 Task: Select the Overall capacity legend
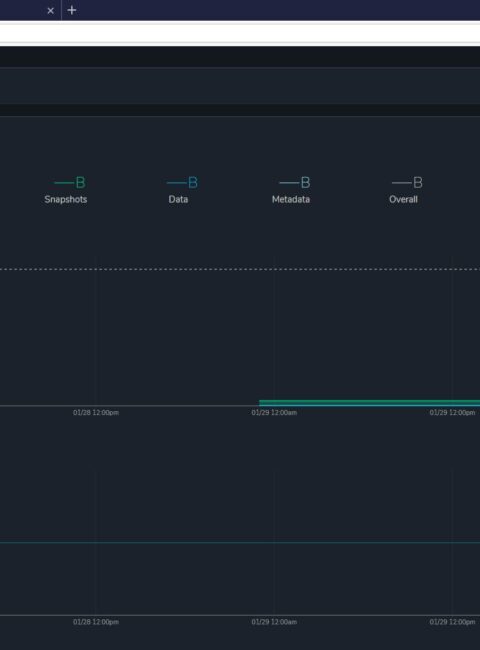tap(403, 199)
